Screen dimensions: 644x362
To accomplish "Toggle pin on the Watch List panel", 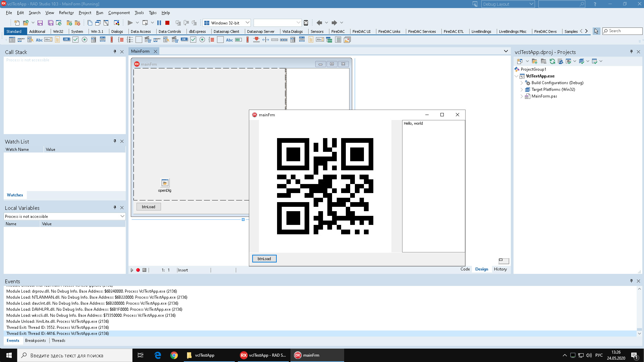I will pos(115,141).
